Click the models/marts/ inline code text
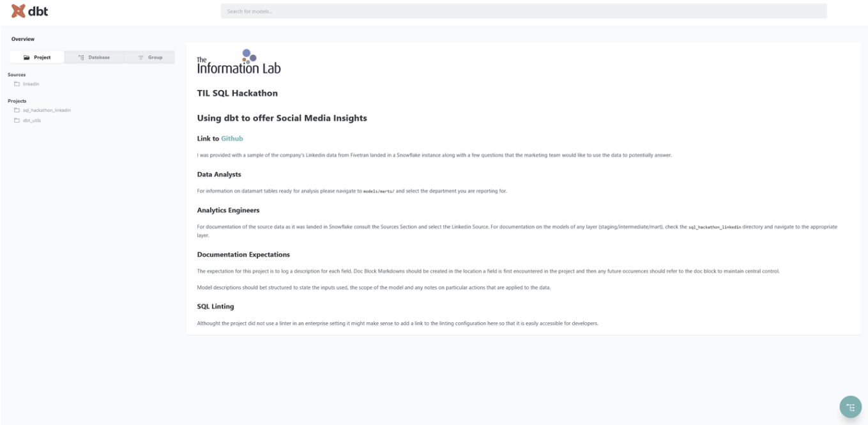 [379, 191]
